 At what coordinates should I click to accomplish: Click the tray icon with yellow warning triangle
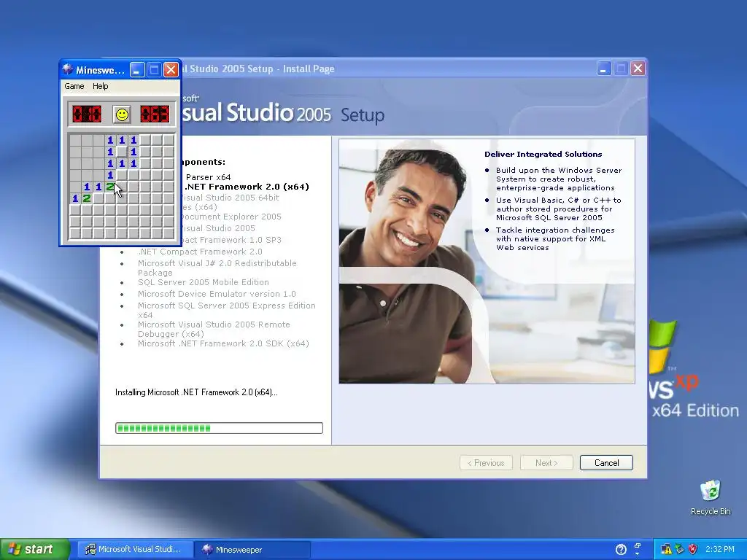coord(666,550)
